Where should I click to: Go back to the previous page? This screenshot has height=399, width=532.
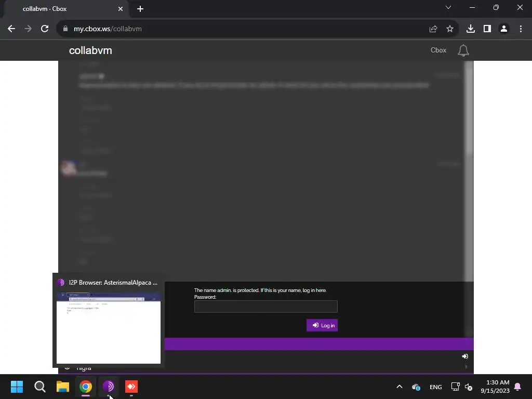(11, 29)
